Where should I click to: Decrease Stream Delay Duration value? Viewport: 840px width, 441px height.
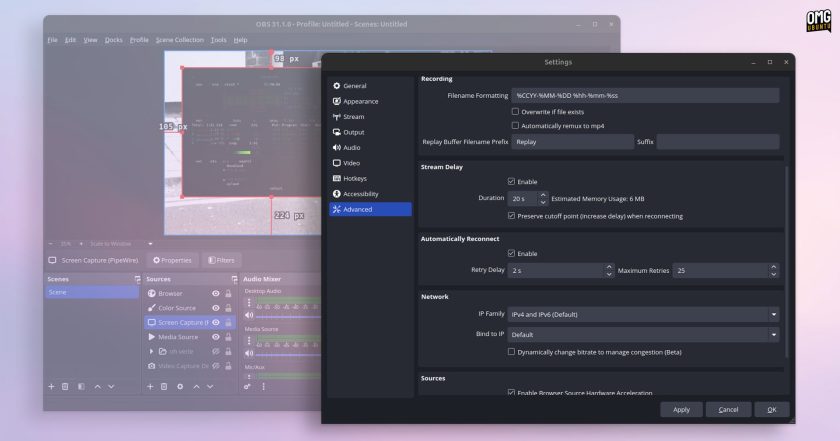543,203
